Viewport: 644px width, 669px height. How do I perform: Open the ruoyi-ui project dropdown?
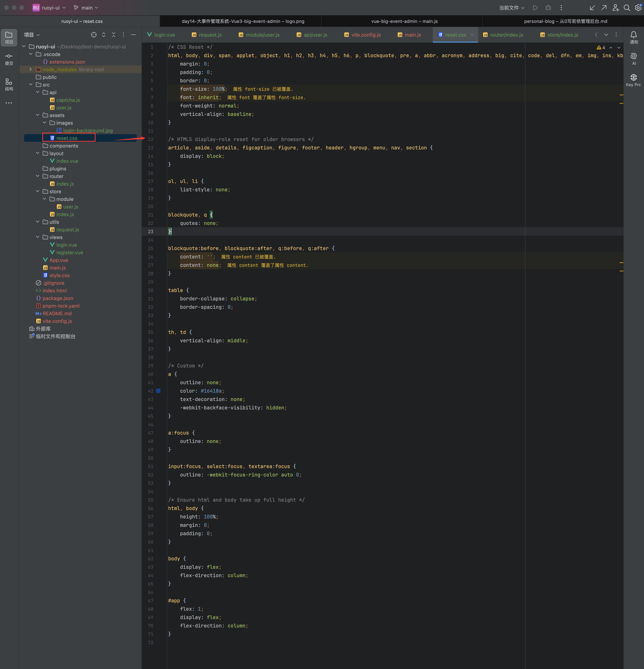pyautogui.click(x=49, y=7)
